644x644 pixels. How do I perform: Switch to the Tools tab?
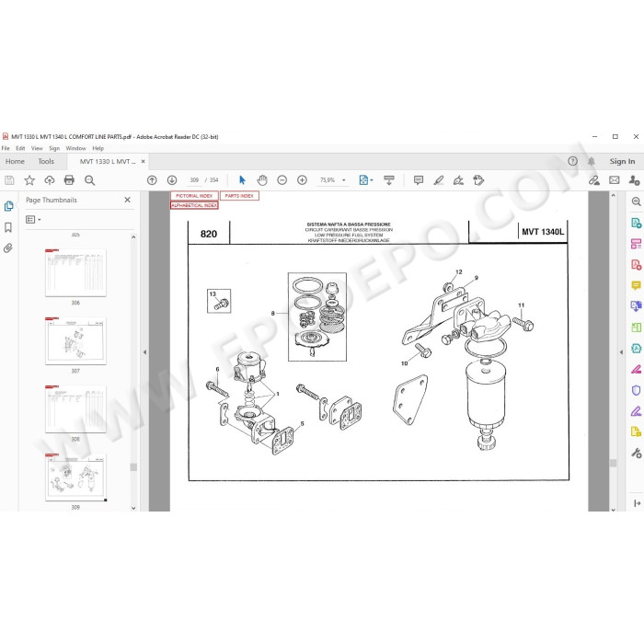coord(46,161)
